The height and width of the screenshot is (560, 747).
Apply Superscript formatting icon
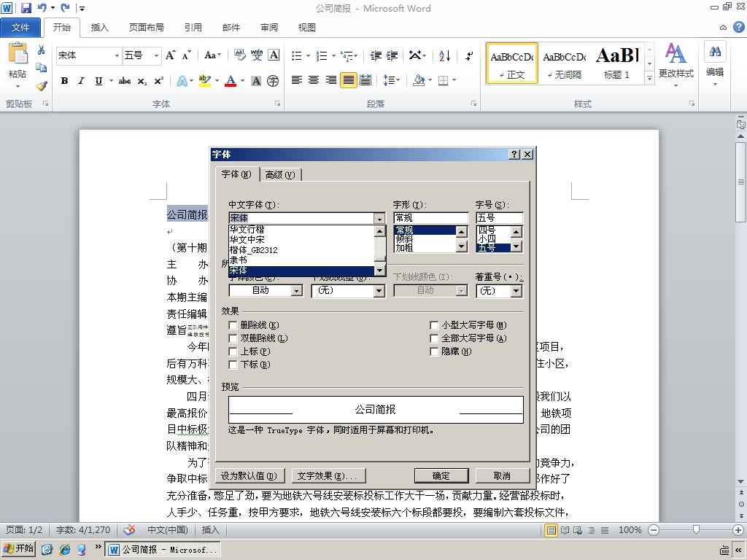158,81
